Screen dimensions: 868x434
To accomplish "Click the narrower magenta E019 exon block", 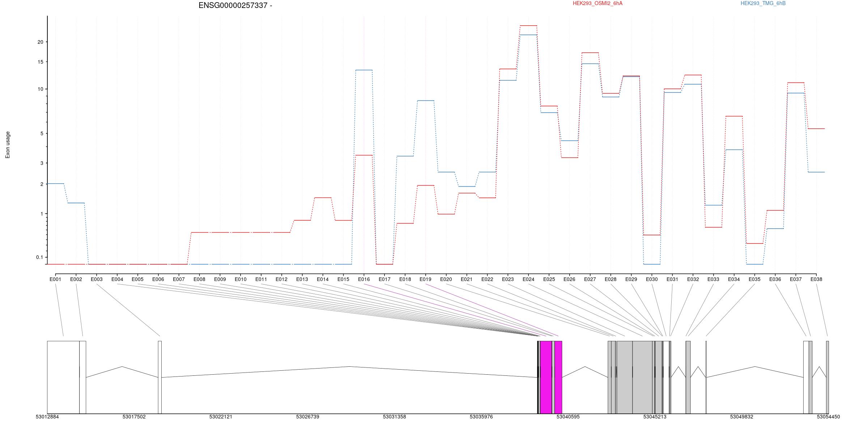I will tap(558, 377).
